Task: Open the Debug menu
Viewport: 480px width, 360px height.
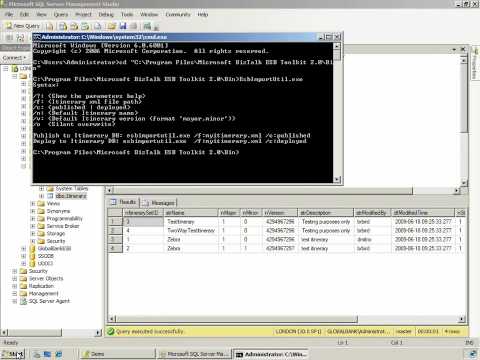Action: click(x=106, y=14)
